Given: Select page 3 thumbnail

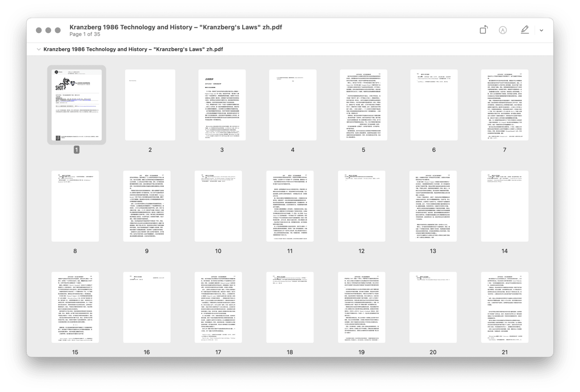Looking at the screenshot, I should (222, 105).
